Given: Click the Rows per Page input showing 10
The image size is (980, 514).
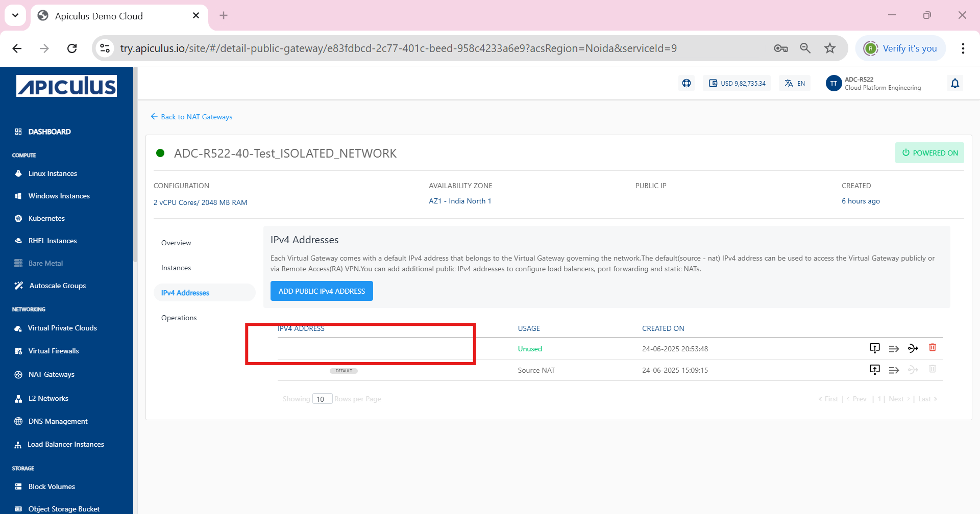Looking at the screenshot, I should click(323, 398).
